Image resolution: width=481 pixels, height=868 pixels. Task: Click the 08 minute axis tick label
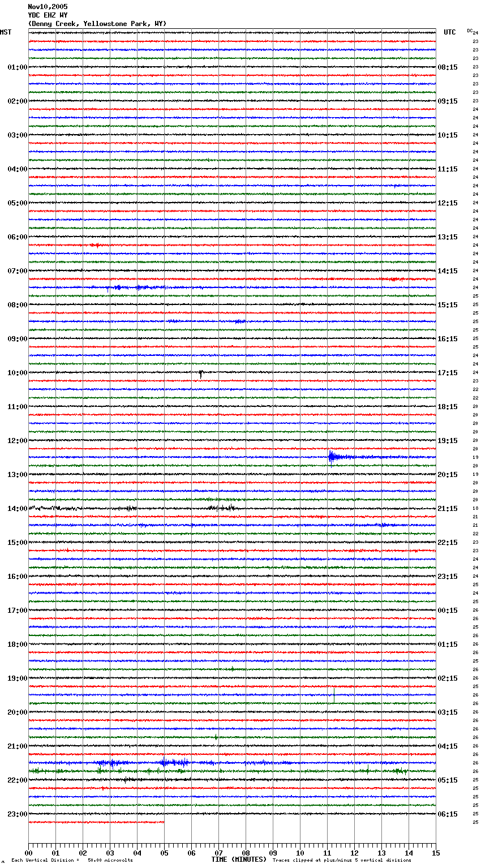click(x=246, y=853)
